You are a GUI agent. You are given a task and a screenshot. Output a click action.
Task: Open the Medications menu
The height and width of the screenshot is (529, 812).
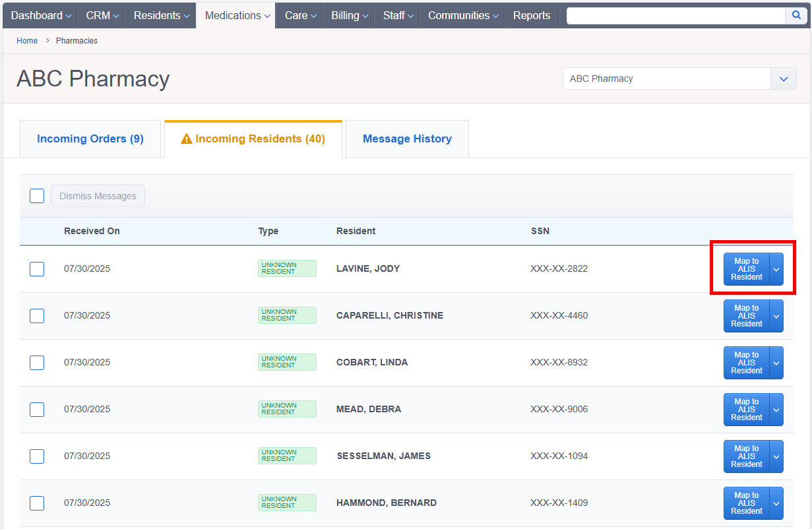click(237, 15)
